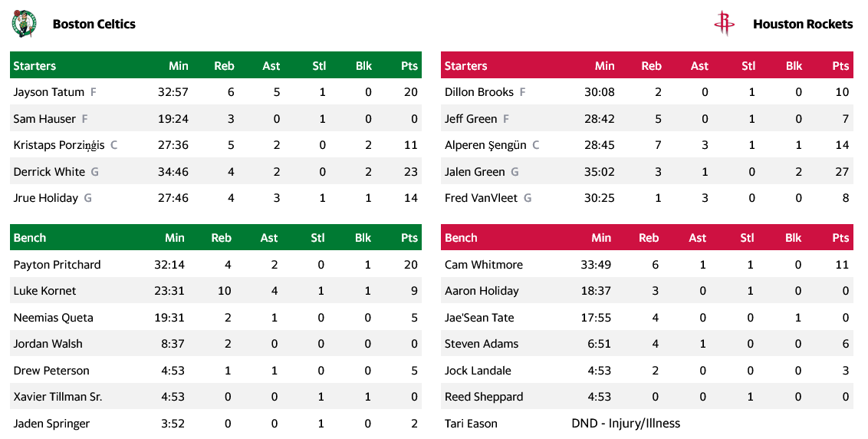Open Jalen Green's player page
The height and width of the screenshot is (439, 868).
475,172
